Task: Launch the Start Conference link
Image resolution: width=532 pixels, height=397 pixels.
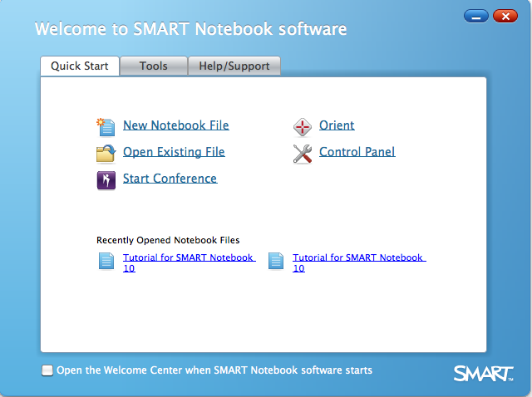Action: coord(170,179)
